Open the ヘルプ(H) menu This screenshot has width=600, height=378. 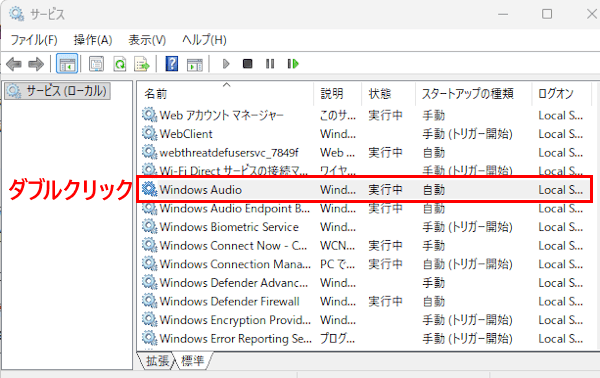pos(204,39)
